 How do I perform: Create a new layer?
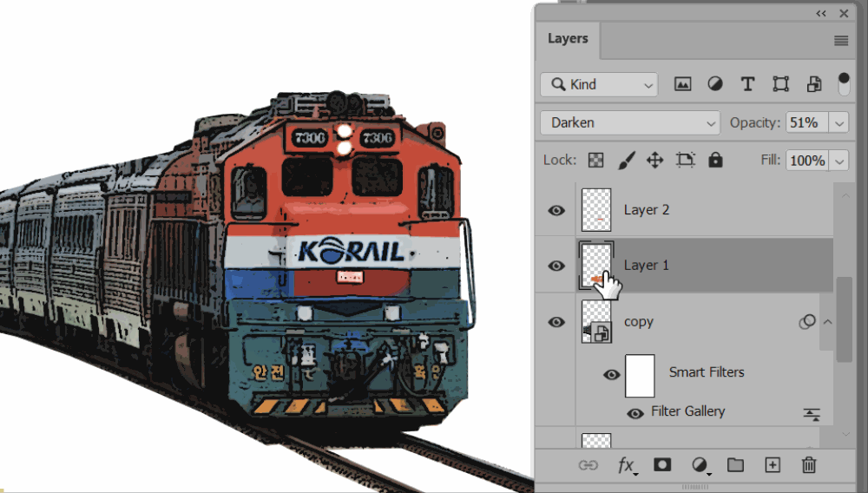[773, 464]
